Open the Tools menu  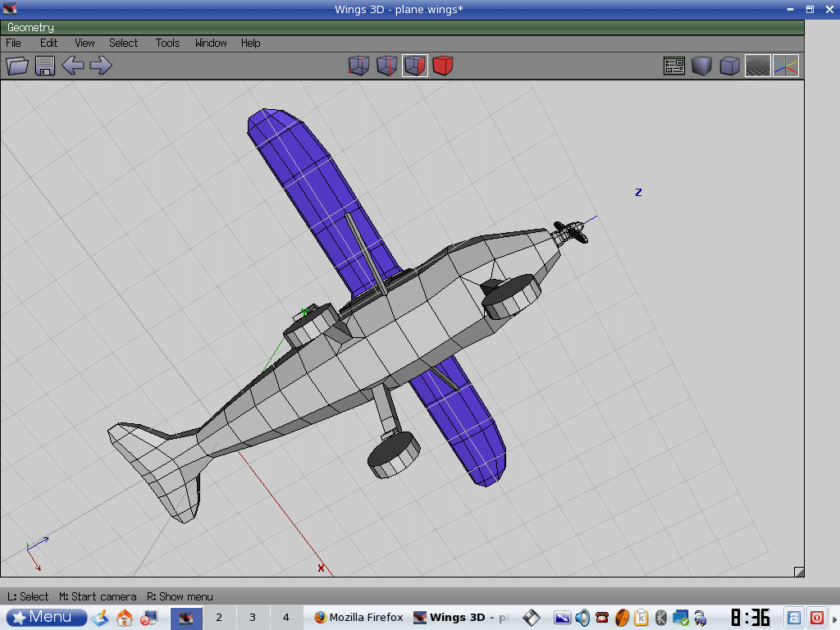167,43
